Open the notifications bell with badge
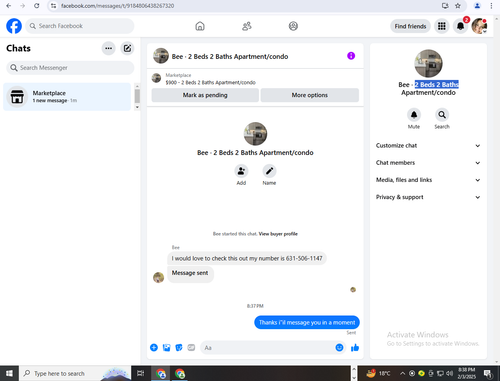Screen dimensions: 500x381 460,26
